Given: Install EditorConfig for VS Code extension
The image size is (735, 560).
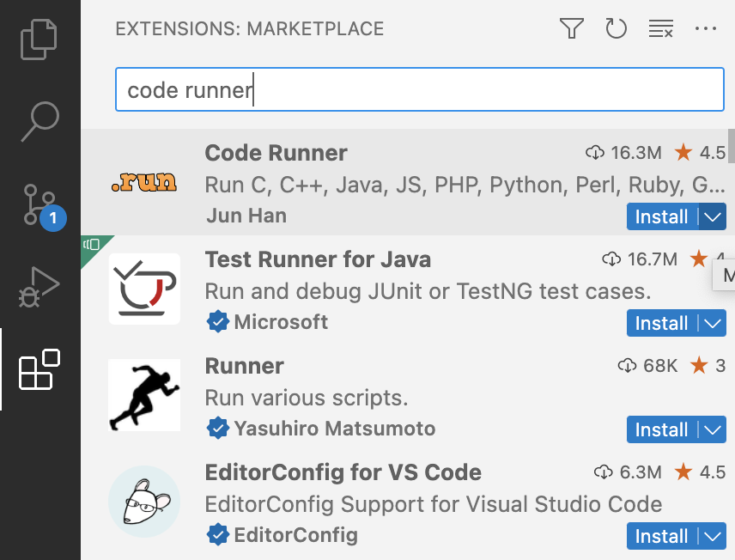Looking at the screenshot, I should coord(661,537).
